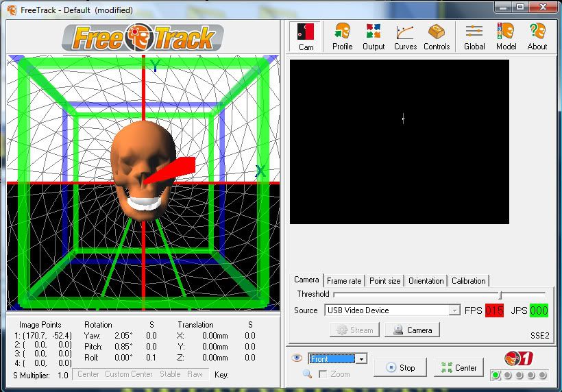
Task: Click the Center button
Action: click(459, 367)
